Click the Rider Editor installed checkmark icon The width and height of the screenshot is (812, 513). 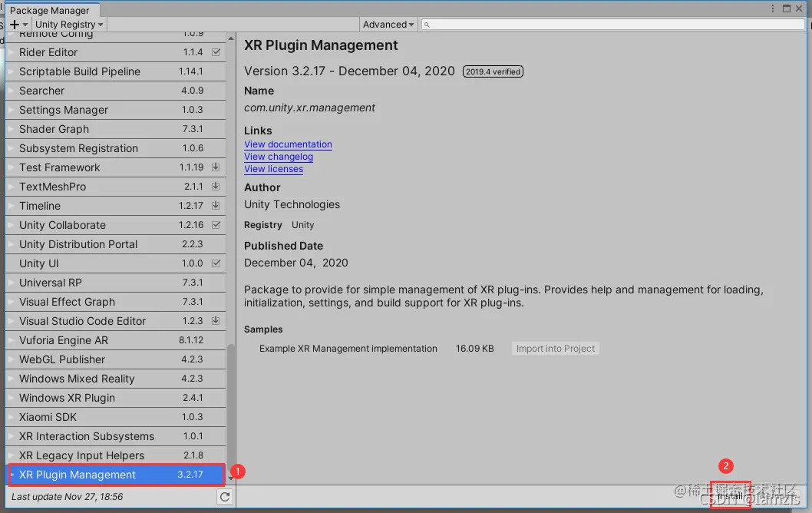point(216,51)
